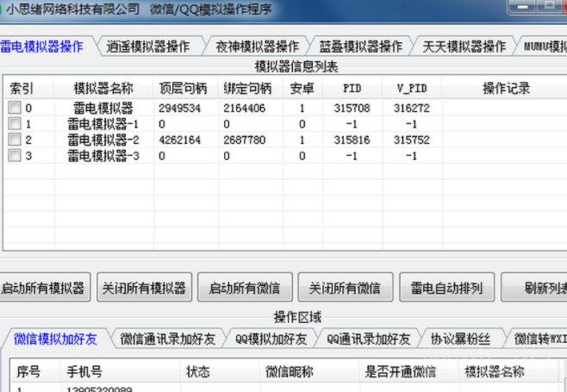
Task: Select the QQ通讯录加好友 tab
Action: click(x=369, y=339)
